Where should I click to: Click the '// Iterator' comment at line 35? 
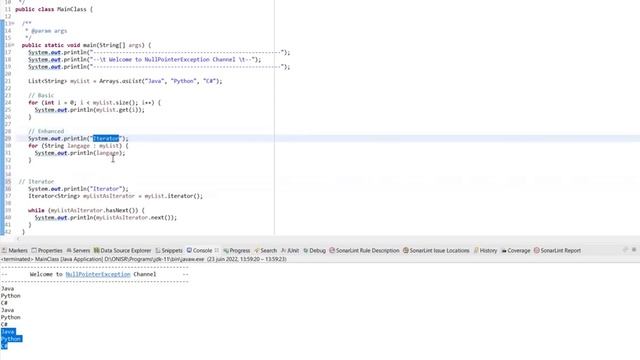36,181
